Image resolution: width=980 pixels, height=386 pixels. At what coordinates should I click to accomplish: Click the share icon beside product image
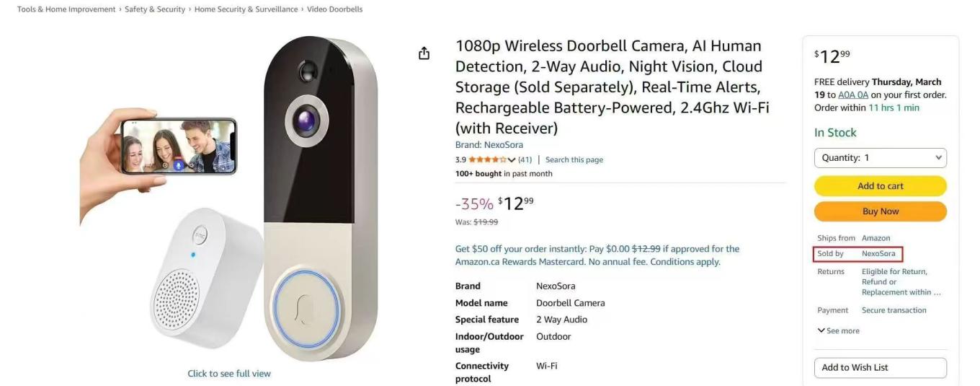tap(424, 53)
